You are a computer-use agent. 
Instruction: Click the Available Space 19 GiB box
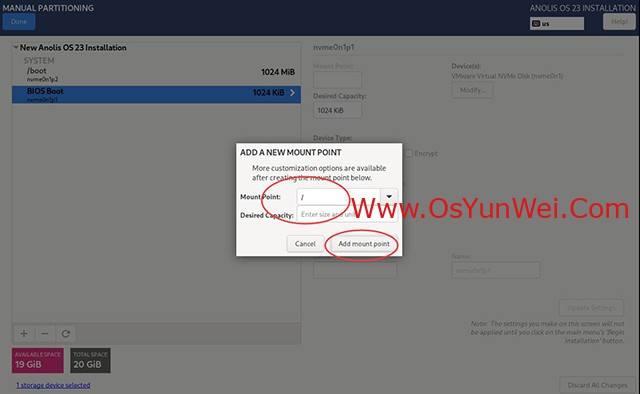click(38, 360)
